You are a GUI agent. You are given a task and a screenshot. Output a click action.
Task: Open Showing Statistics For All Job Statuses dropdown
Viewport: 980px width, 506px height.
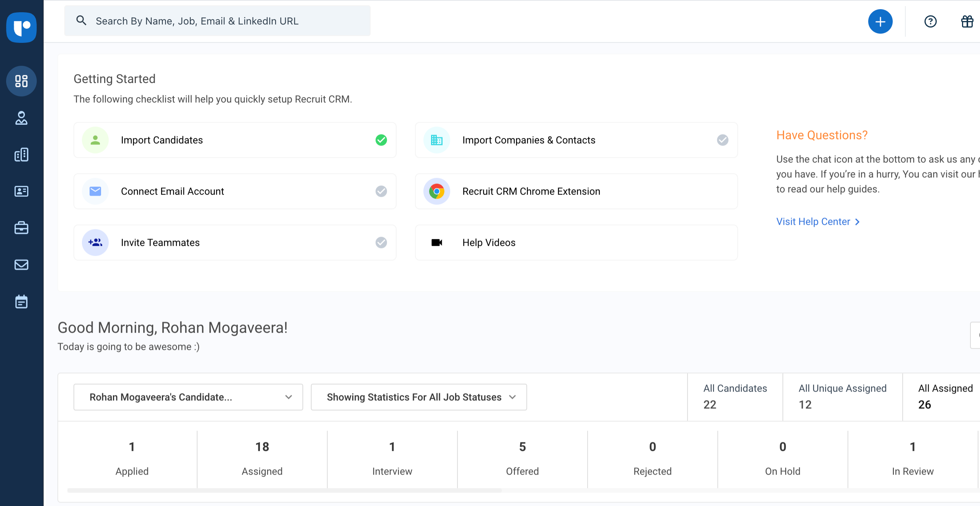coord(419,397)
